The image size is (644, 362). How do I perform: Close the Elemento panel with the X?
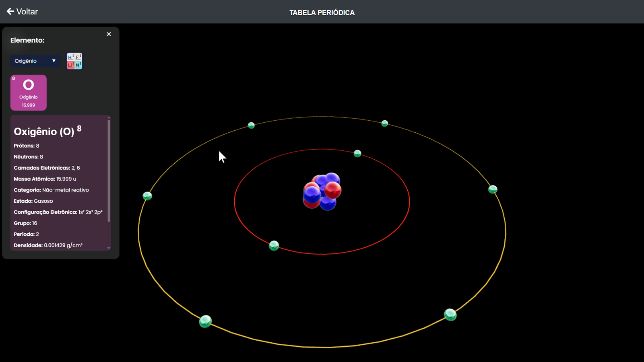(109, 34)
